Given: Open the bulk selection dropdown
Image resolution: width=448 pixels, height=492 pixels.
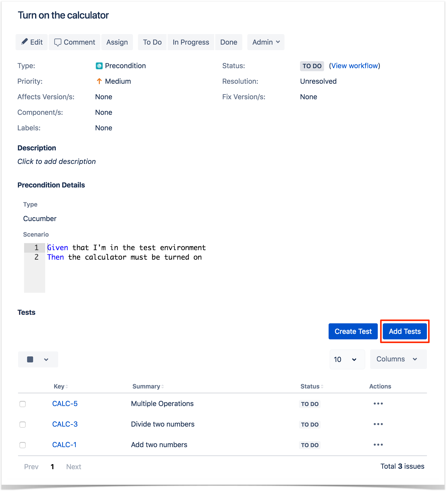Looking at the screenshot, I should pos(38,359).
